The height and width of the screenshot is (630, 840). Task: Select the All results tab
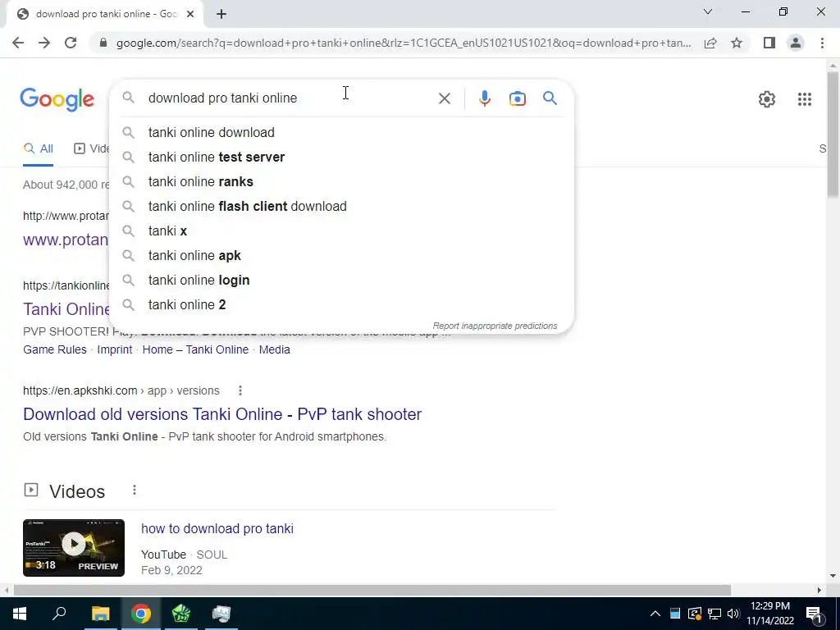(x=38, y=148)
